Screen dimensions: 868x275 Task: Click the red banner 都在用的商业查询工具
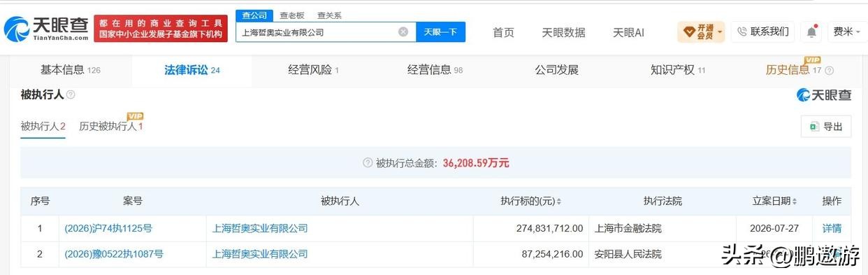[161, 29]
